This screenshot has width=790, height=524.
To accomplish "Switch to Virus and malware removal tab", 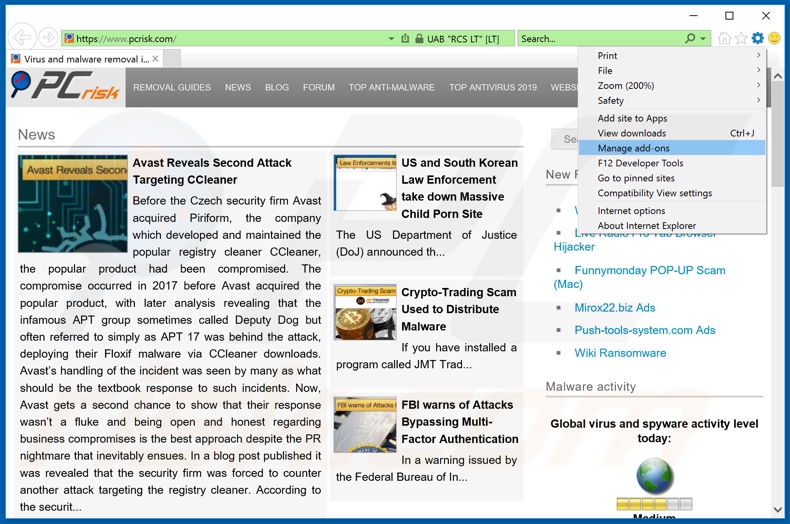I will tap(86, 59).
